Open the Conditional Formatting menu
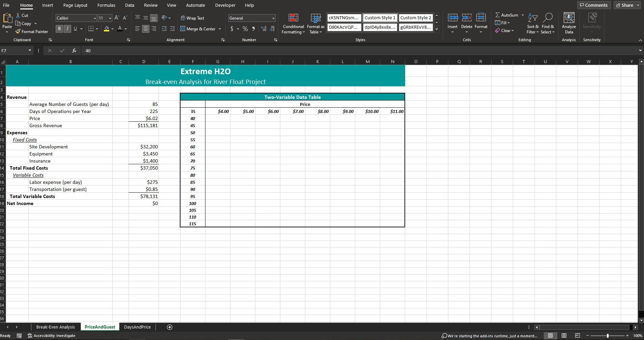The image size is (644, 340). (293, 24)
